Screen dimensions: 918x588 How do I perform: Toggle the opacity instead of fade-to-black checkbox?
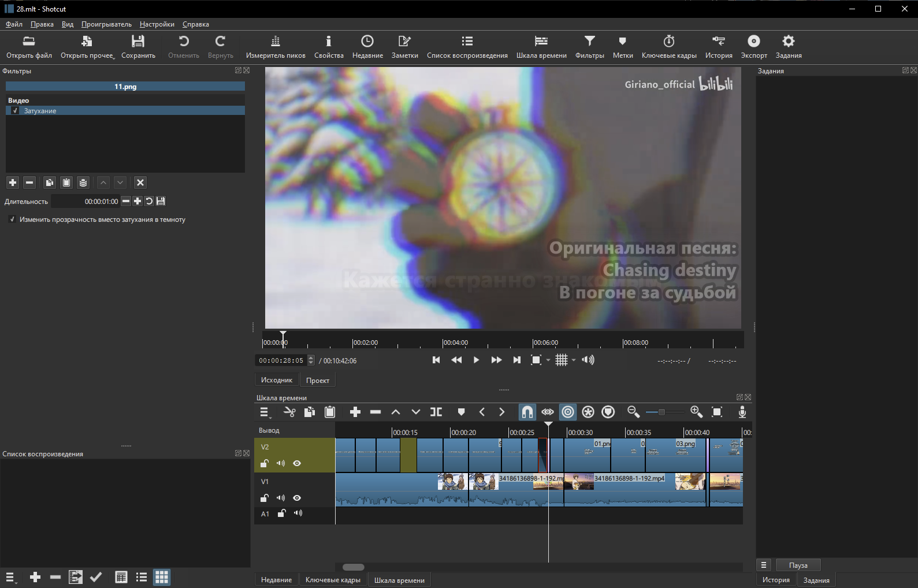click(12, 219)
